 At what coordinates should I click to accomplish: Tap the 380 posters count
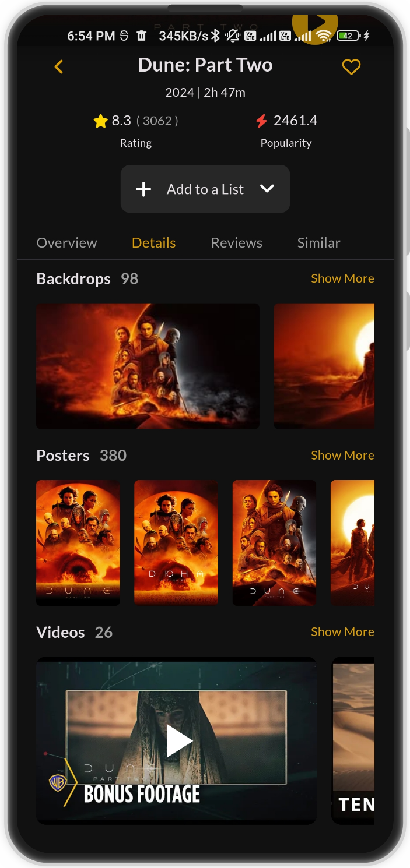point(113,456)
